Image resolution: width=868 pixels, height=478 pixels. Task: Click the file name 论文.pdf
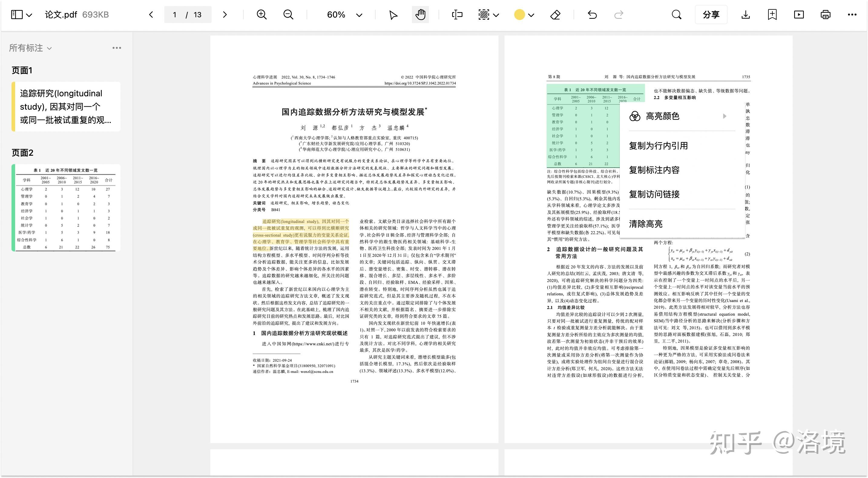coord(61,15)
